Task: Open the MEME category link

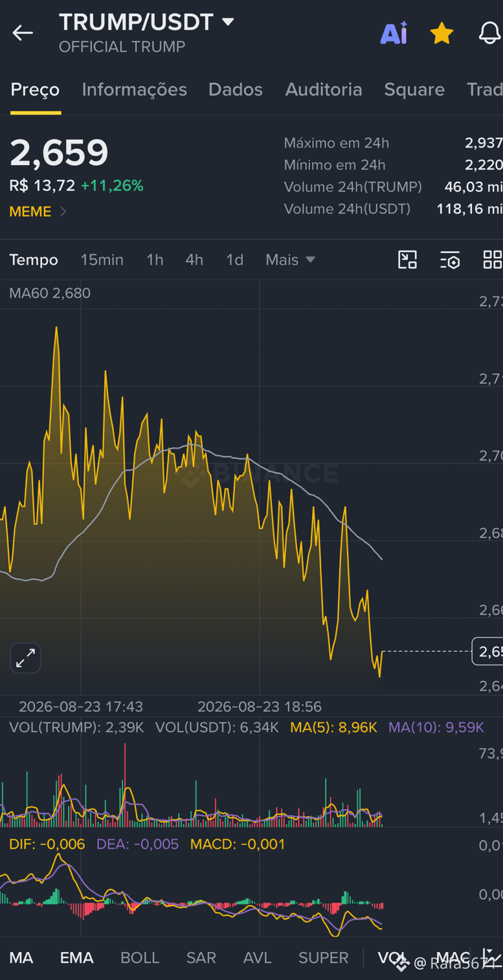Action: point(38,212)
